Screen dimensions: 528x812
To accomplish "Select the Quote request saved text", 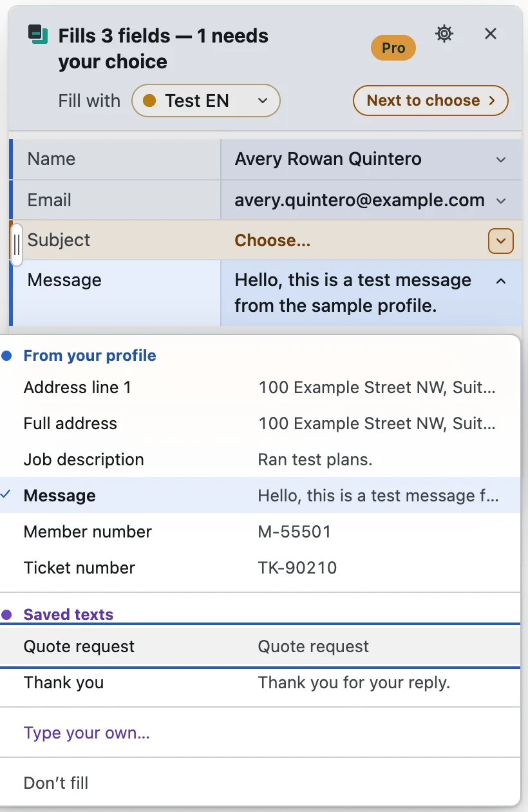I will point(260,646).
